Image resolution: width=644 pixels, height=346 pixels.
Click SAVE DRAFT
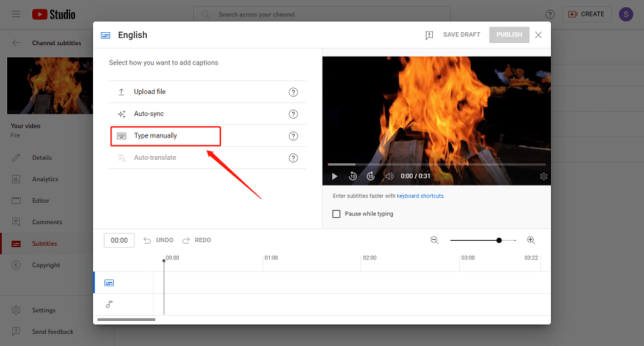462,34
